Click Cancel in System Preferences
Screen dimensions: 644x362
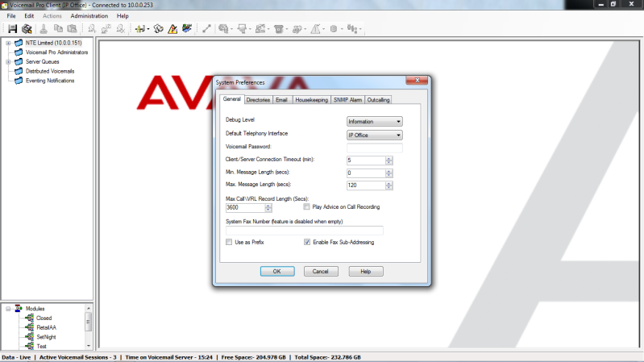click(321, 272)
